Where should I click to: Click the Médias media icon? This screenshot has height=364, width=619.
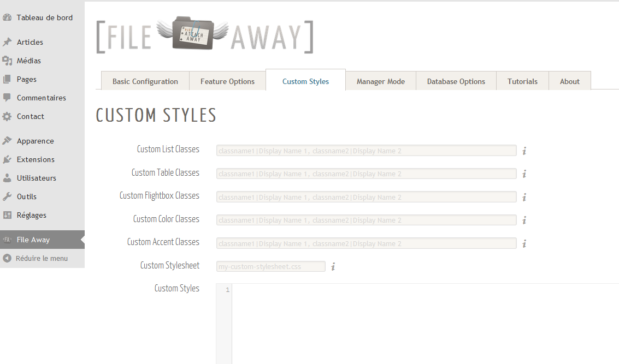point(7,61)
